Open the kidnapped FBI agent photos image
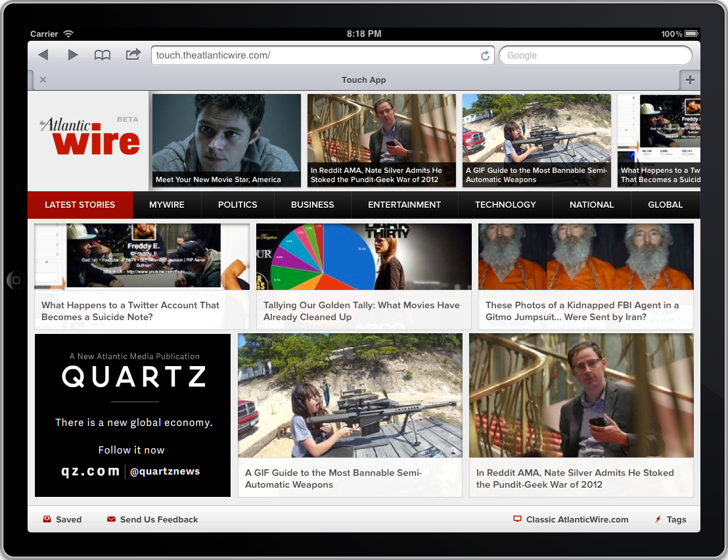This screenshot has width=728, height=560. click(586, 257)
